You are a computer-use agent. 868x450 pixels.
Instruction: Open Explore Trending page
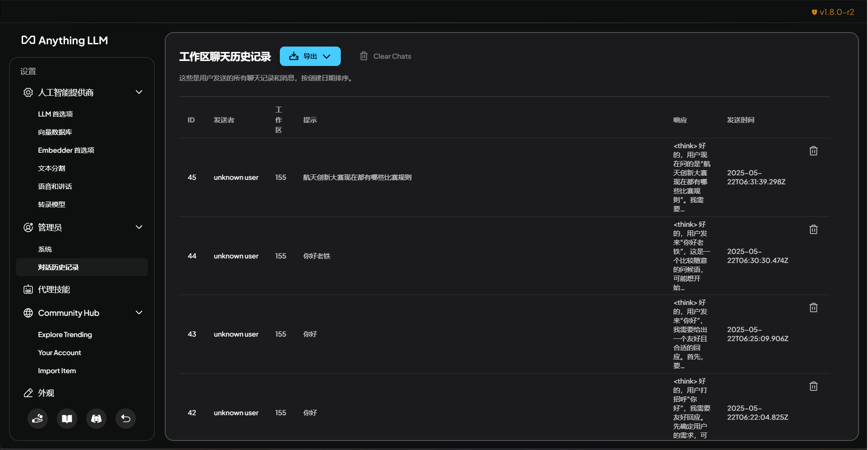click(65, 335)
